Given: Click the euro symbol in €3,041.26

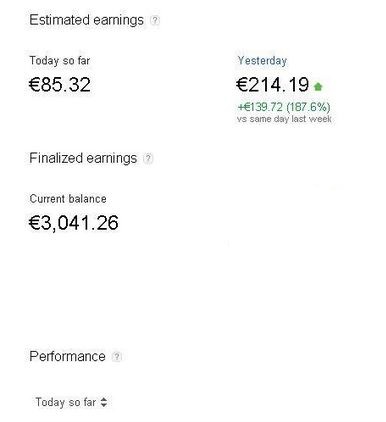Looking at the screenshot, I should tap(35, 223).
